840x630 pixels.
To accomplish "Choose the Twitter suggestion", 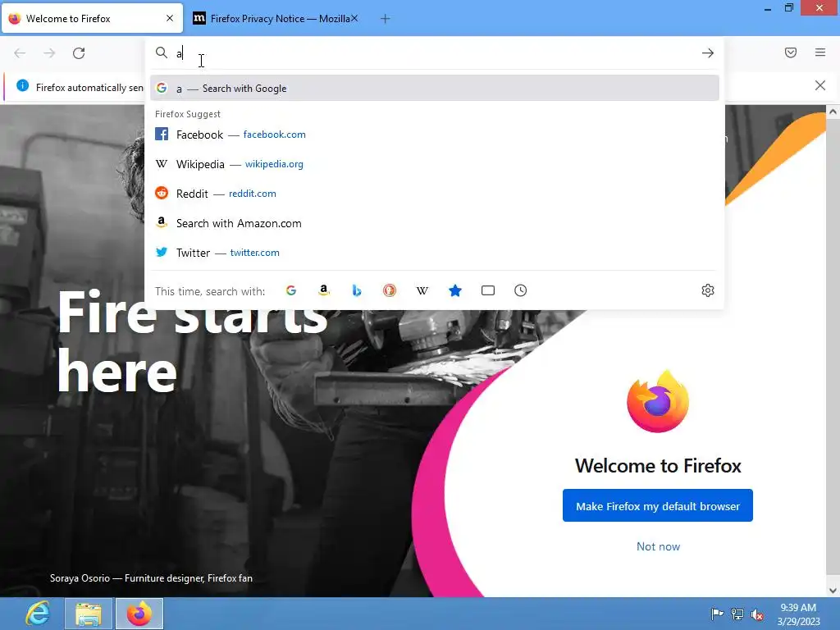I will (x=435, y=253).
